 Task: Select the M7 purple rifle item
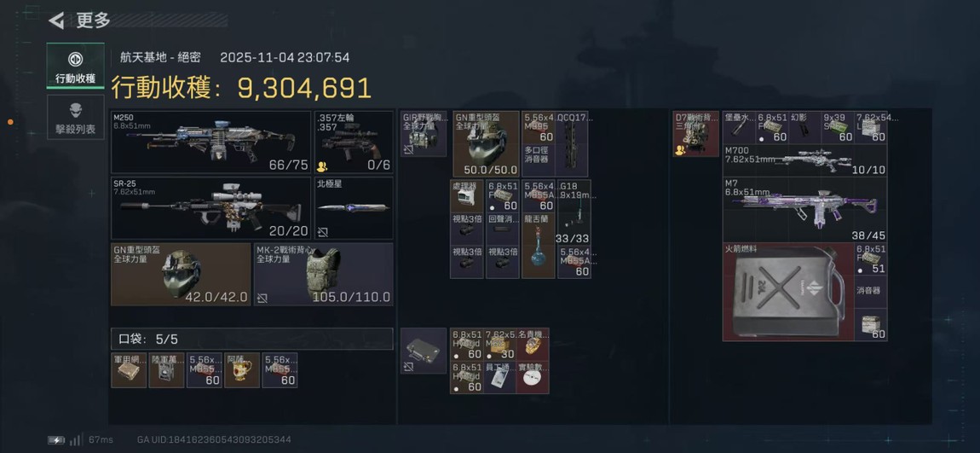(805, 210)
